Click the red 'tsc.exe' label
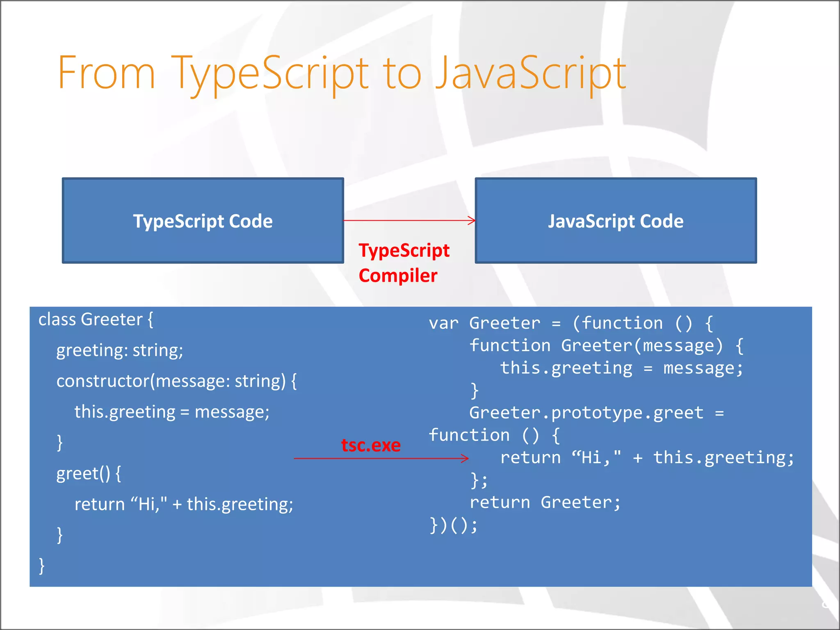 (x=371, y=445)
